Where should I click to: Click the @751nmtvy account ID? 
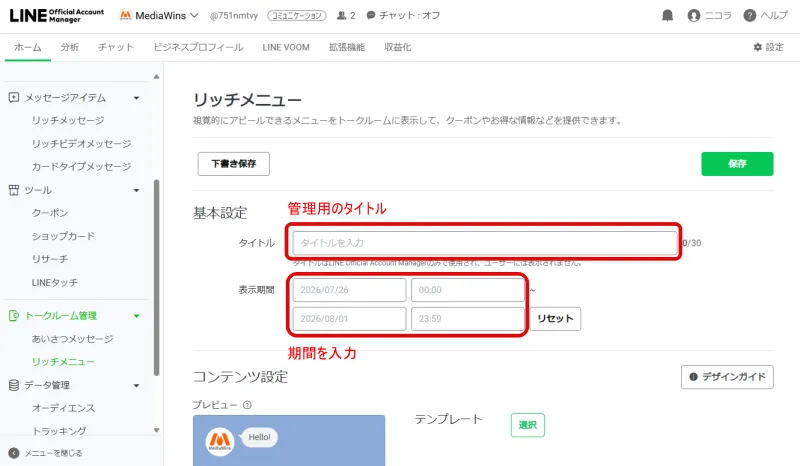(234, 15)
